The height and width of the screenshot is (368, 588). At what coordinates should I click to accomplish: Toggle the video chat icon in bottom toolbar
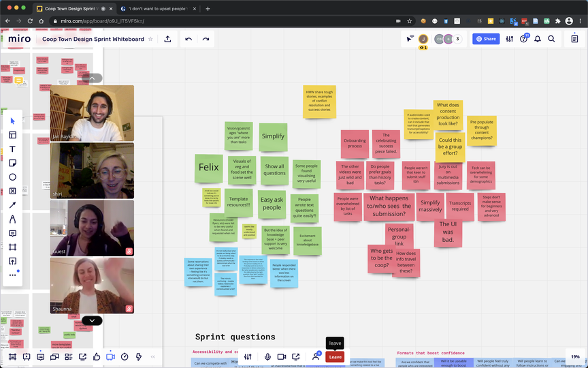(x=111, y=356)
